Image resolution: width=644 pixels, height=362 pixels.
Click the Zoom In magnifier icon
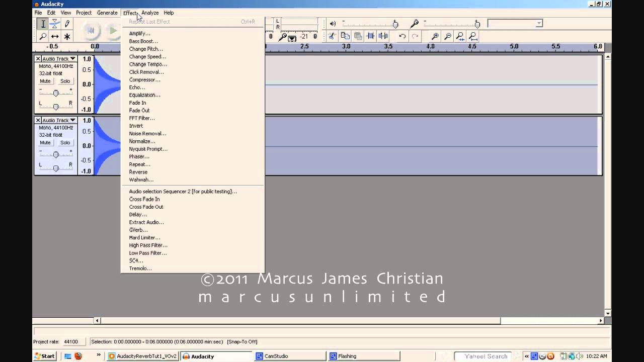[x=435, y=36]
